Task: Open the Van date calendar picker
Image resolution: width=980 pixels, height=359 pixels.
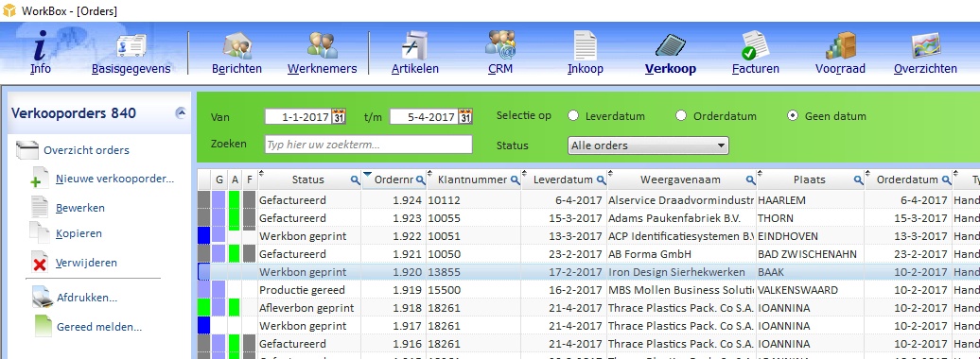Action: click(340, 116)
